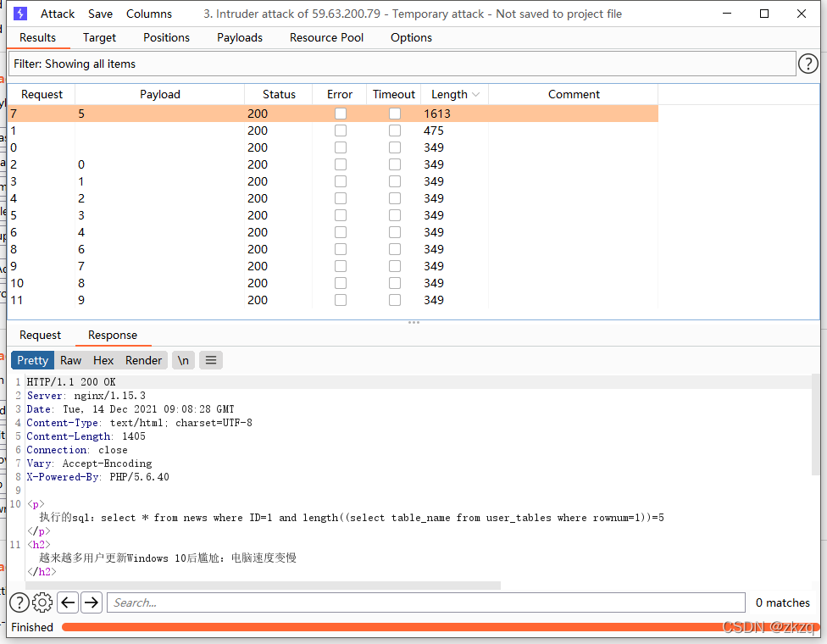Click the pane splitter dots handle
This screenshot has width=827, height=644.
(413, 322)
